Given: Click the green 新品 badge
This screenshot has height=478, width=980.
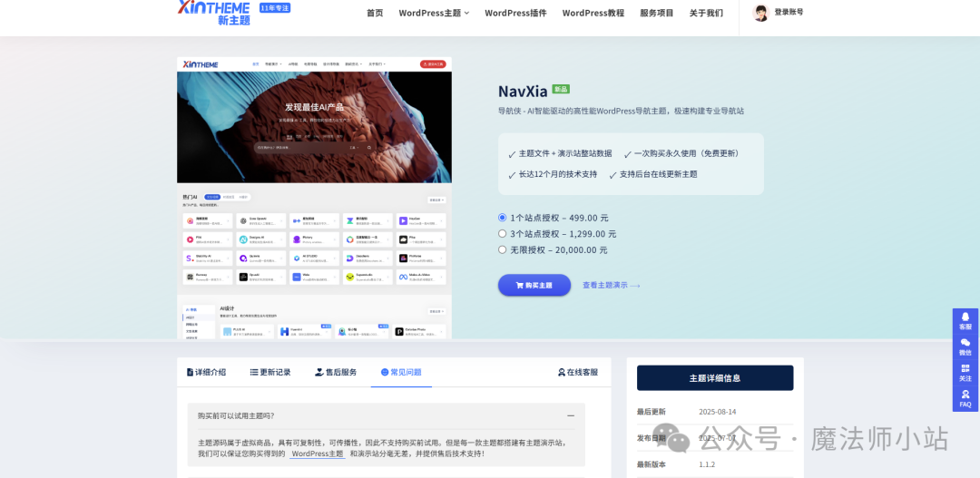Looking at the screenshot, I should point(561,90).
